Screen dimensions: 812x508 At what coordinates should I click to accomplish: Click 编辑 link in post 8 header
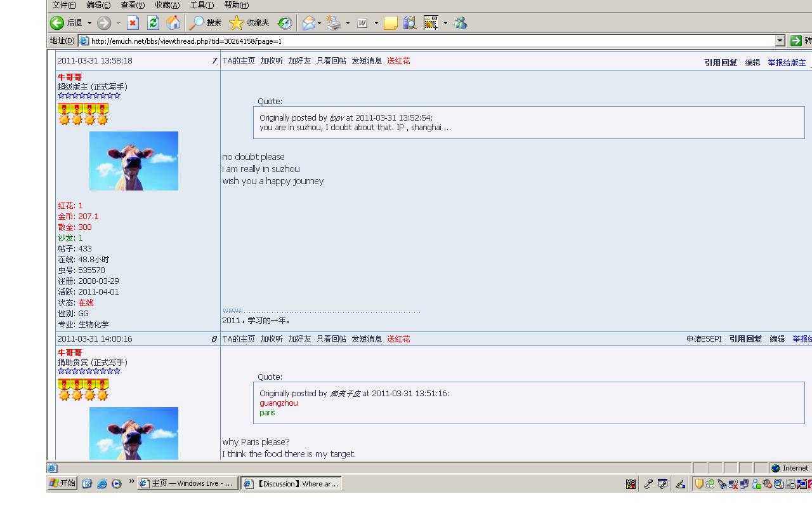[x=777, y=339]
